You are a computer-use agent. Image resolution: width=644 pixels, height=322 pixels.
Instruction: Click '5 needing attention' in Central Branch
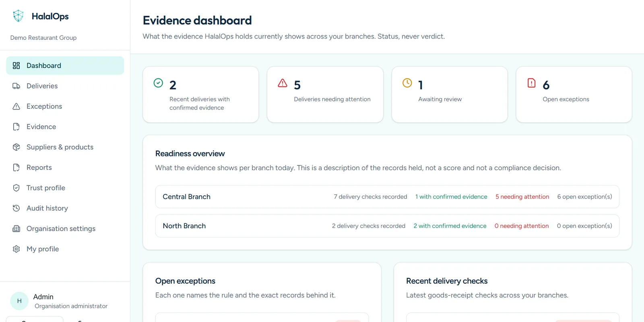tap(522, 197)
